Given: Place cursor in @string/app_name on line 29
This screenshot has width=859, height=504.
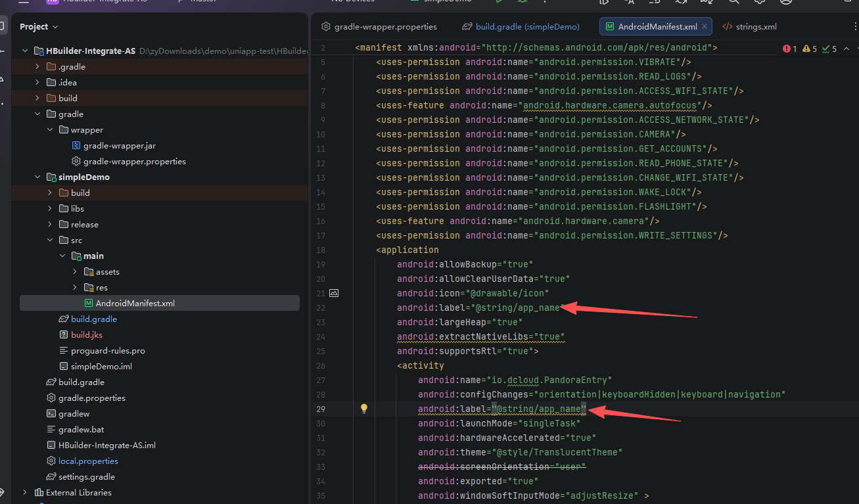Looking at the screenshot, I should coord(538,409).
